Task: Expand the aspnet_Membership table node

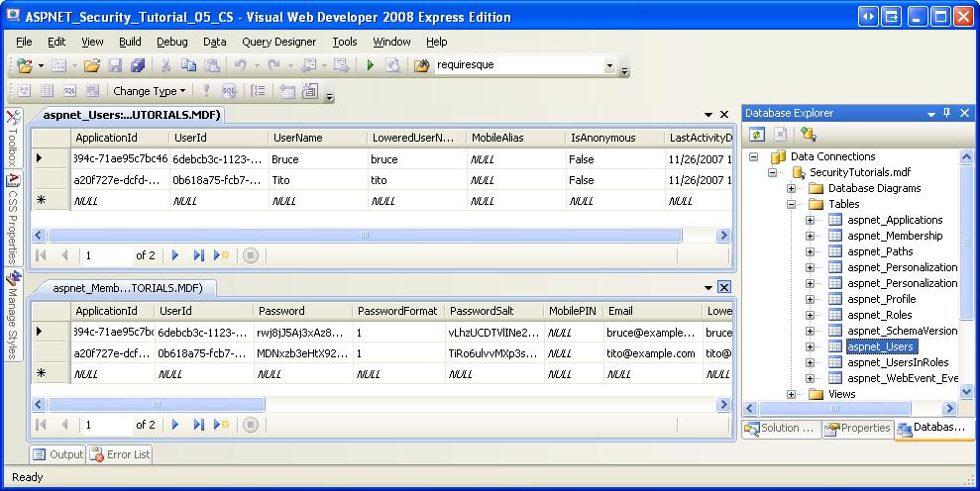Action: coord(810,236)
